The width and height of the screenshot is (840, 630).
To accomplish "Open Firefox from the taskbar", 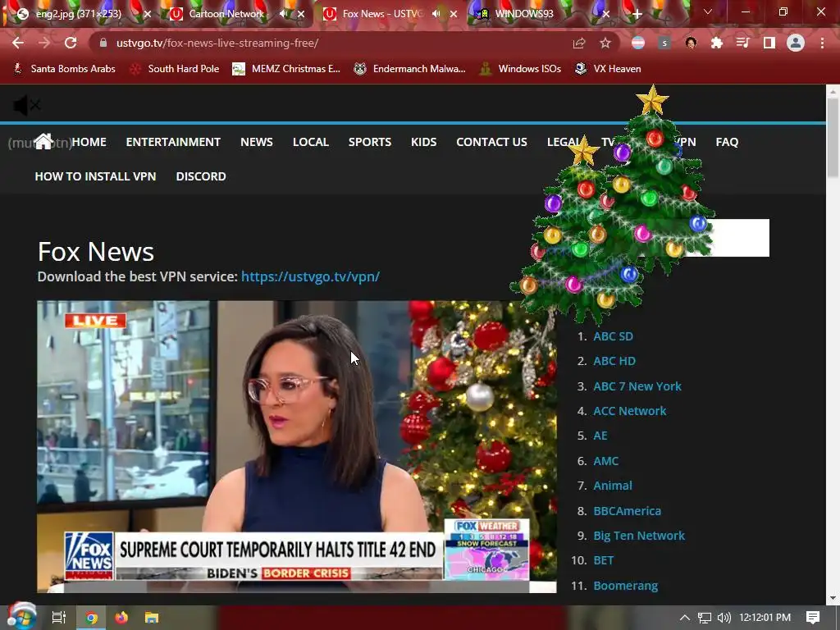I will [x=121, y=618].
